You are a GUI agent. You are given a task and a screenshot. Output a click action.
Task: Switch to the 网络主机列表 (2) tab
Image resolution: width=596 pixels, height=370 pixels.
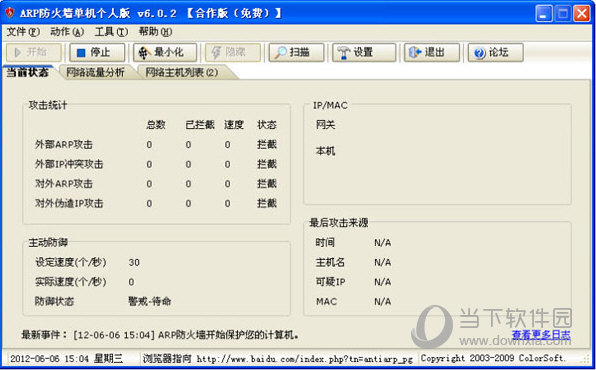182,72
